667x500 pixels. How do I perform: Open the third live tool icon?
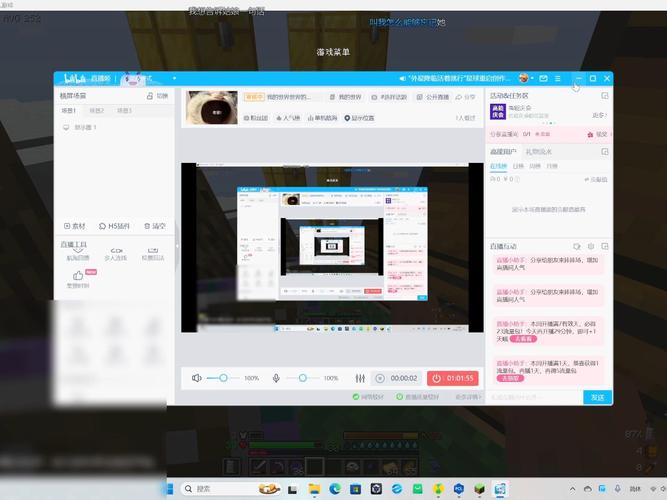coord(153,254)
